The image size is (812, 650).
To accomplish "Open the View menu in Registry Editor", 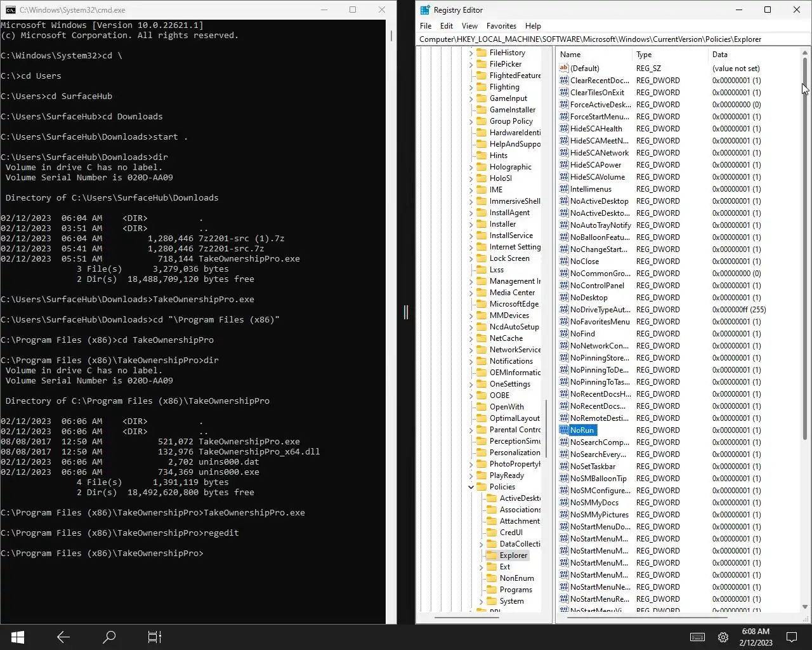I will (469, 26).
